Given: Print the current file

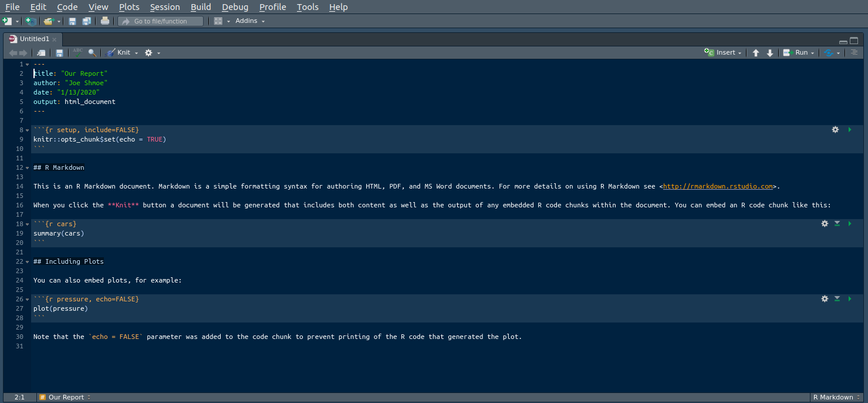Looking at the screenshot, I should click(105, 21).
